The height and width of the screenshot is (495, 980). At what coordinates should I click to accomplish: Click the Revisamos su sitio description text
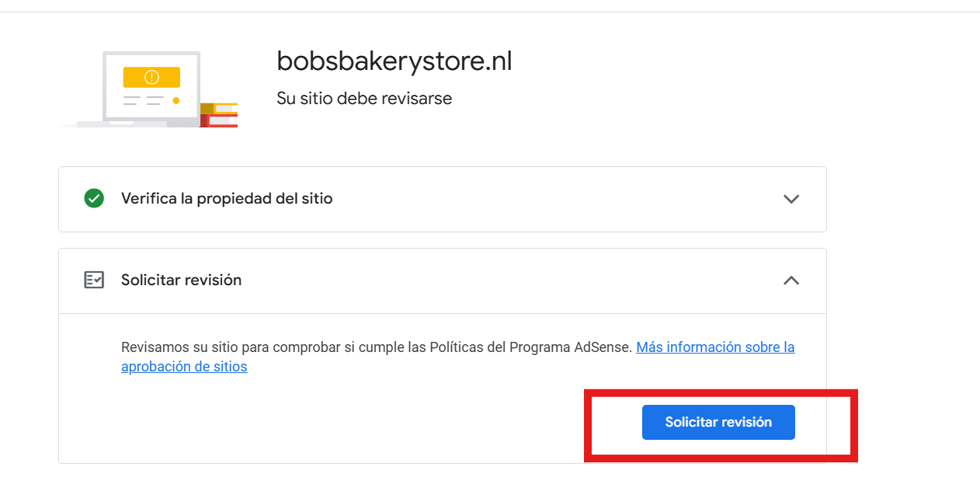[x=377, y=347]
